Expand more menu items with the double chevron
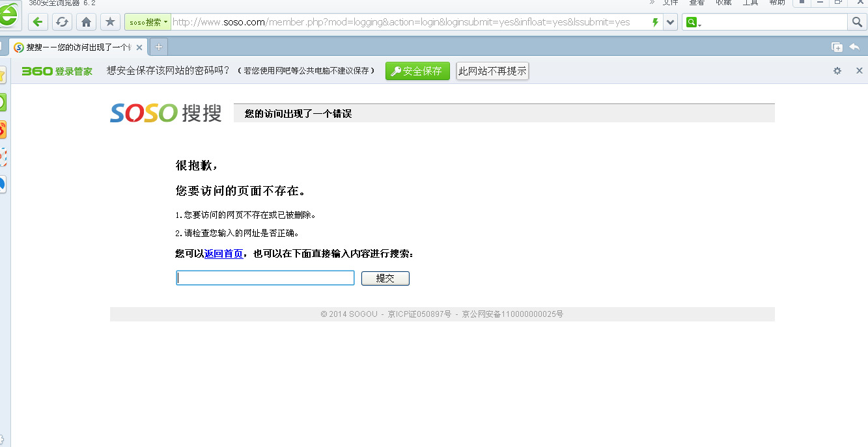 coord(652,3)
